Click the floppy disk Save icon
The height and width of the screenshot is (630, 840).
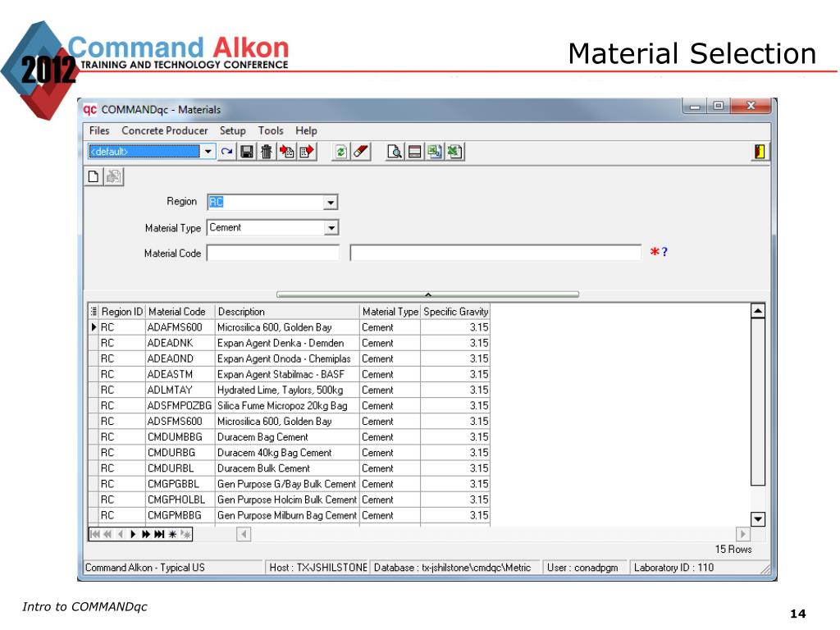click(x=246, y=152)
